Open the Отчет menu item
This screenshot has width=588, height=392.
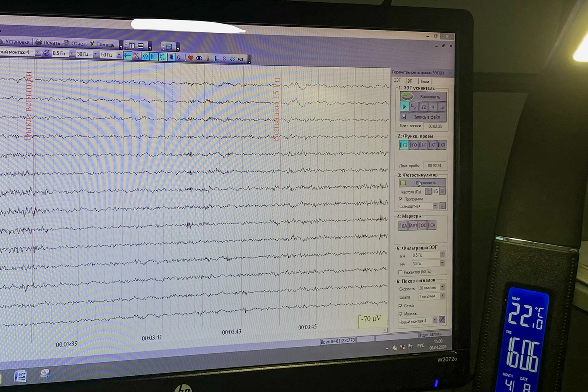coord(75,43)
